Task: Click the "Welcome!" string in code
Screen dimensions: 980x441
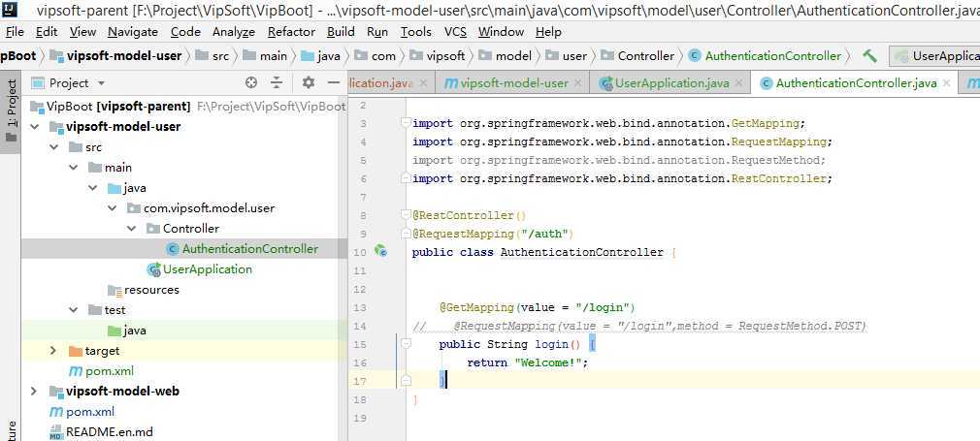Action: 548,362
